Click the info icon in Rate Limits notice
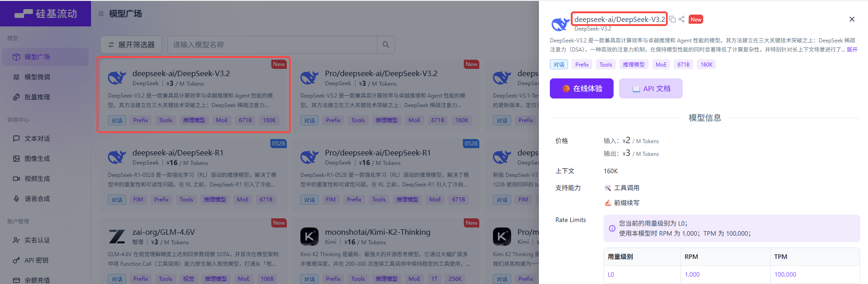This screenshot has width=868, height=284. click(x=612, y=228)
